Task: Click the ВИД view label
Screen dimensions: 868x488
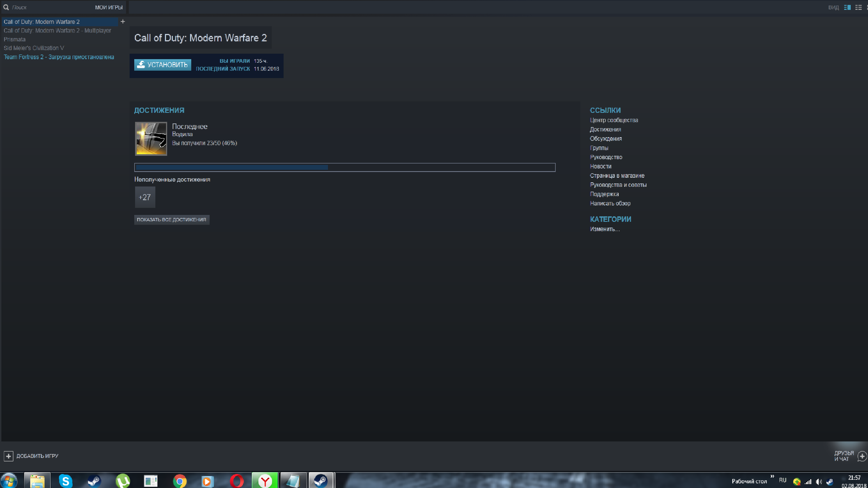Action: [x=833, y=7]
